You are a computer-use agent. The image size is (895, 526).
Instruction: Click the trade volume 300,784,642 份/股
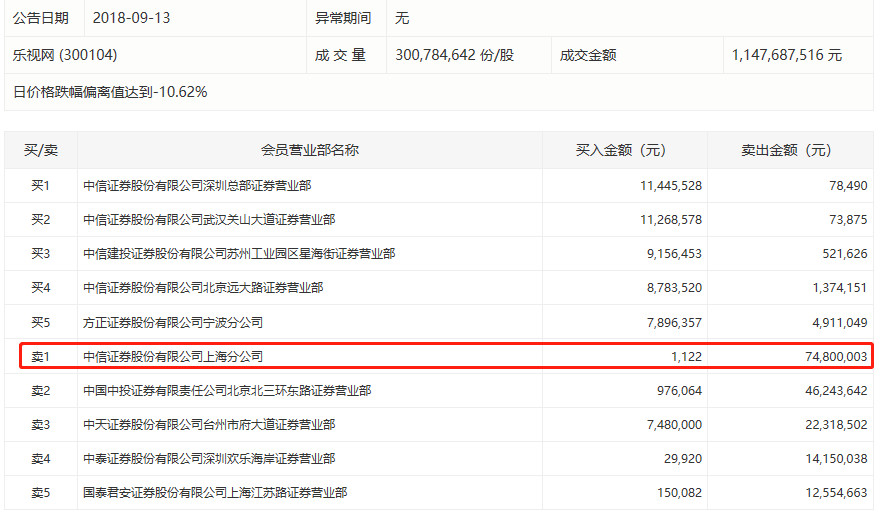pyautogui.click(x=454, y=55)
